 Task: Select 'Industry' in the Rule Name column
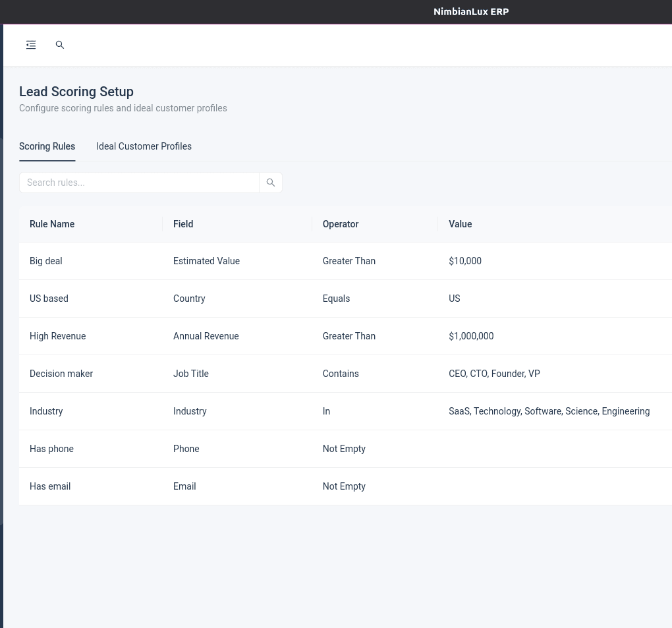[x=46, y=411]
